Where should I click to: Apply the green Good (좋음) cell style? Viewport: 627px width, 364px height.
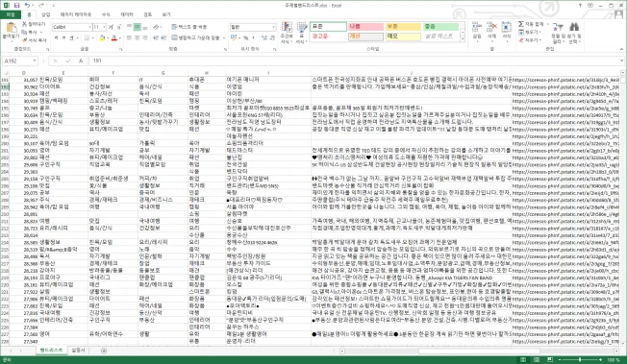(x=440, y=27)
